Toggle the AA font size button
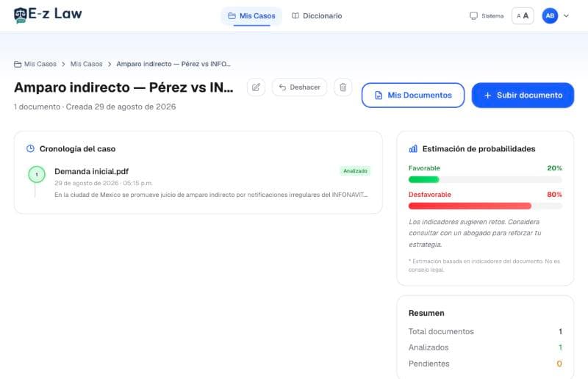Viewport: 588px width, 379px height. [523, 15]
